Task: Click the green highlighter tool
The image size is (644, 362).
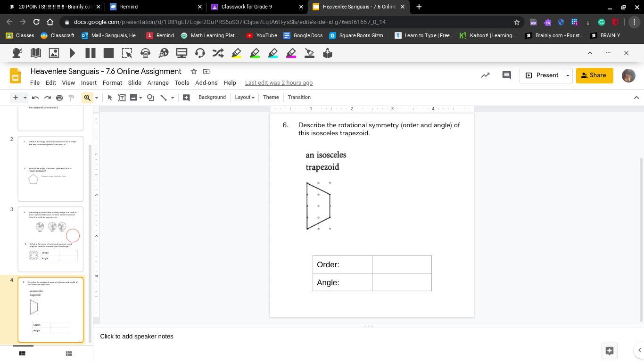Action: tap(255, 53)
